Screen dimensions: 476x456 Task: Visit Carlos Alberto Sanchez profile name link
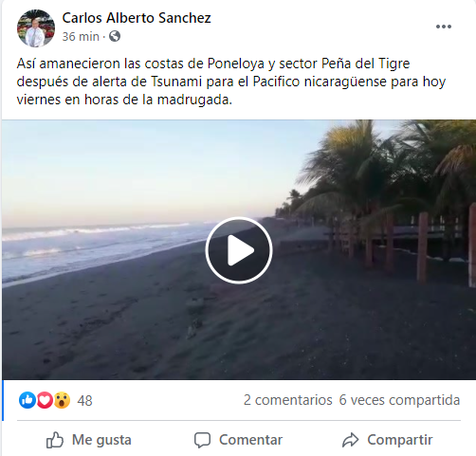point(137,18)
